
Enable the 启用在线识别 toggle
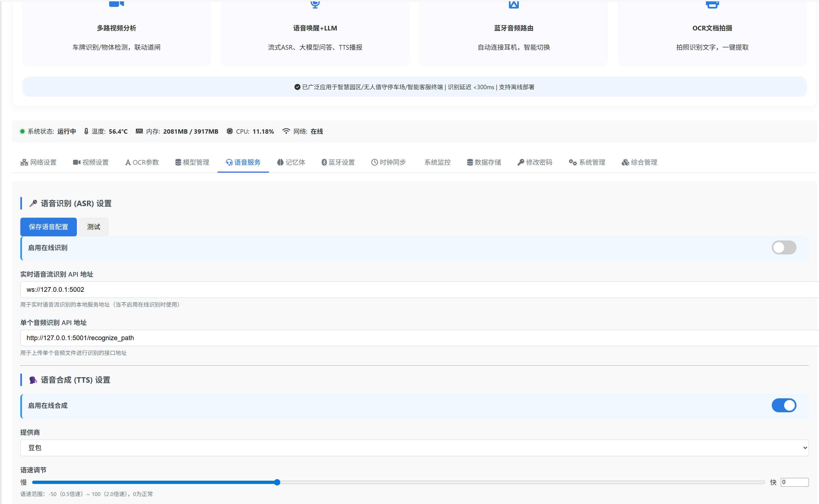(784, 248)
